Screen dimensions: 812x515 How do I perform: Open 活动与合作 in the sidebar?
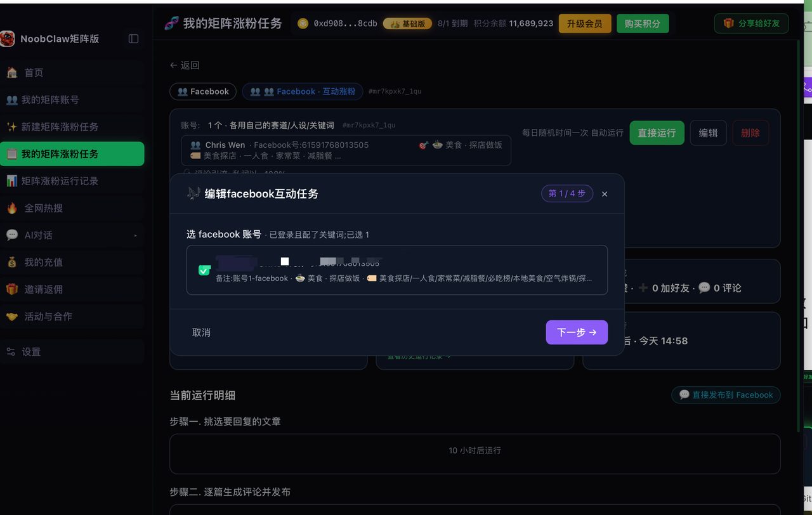pos(72,316)
